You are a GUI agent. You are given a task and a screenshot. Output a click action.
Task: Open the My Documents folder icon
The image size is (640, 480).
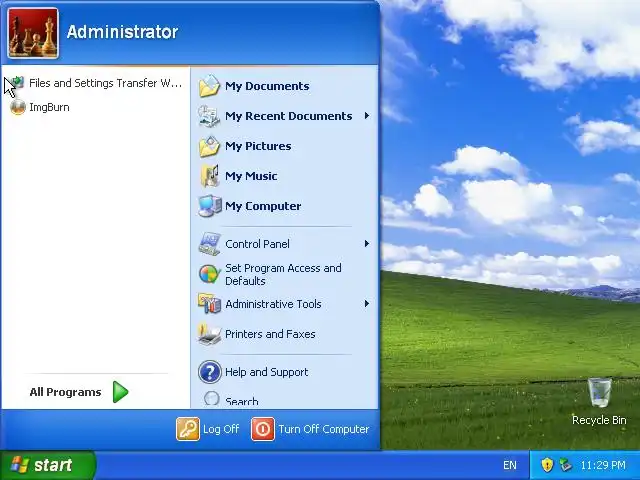(209, 86)
